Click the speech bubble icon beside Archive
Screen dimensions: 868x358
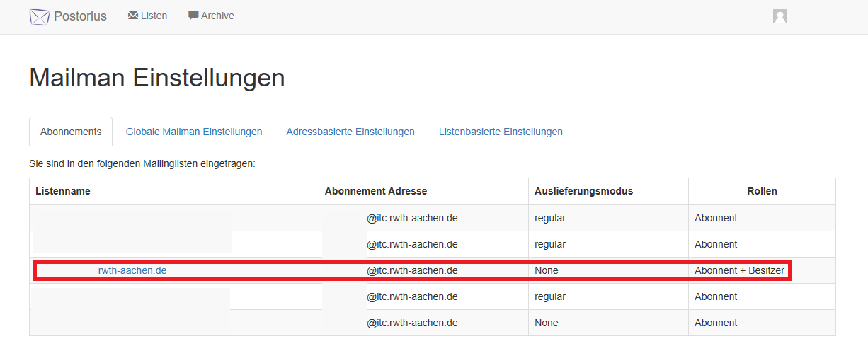pos(193,16)
